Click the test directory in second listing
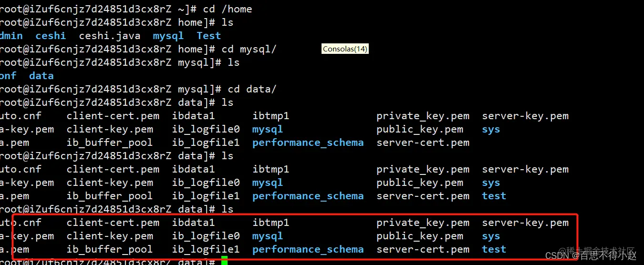This screenshot has height=265, width=644. click(x=494, y=196)
